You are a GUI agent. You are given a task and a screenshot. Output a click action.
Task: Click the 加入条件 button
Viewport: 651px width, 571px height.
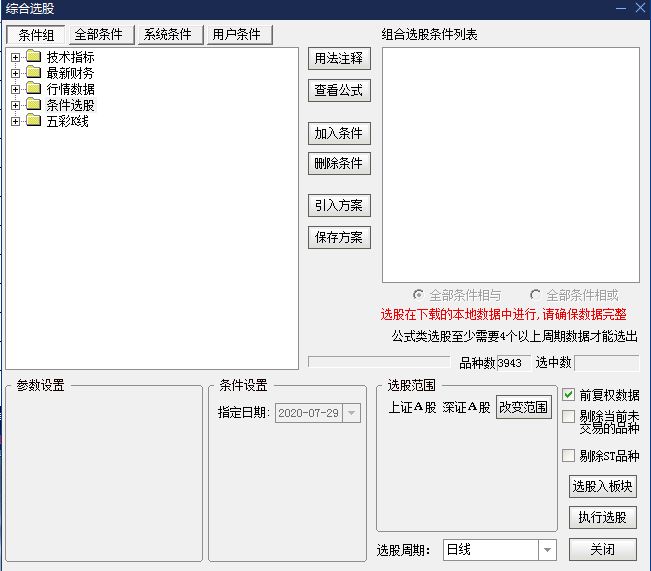pyautogui.click(x=339, y=133)
